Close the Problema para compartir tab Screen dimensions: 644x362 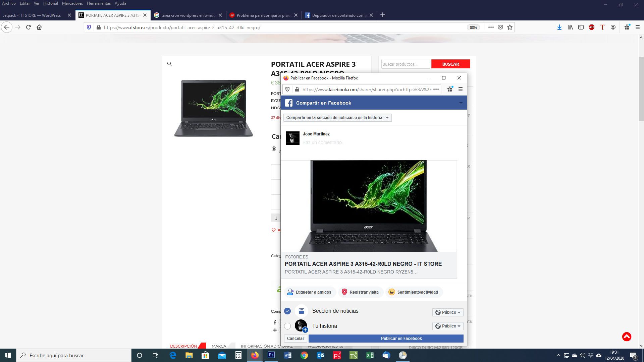296,15
